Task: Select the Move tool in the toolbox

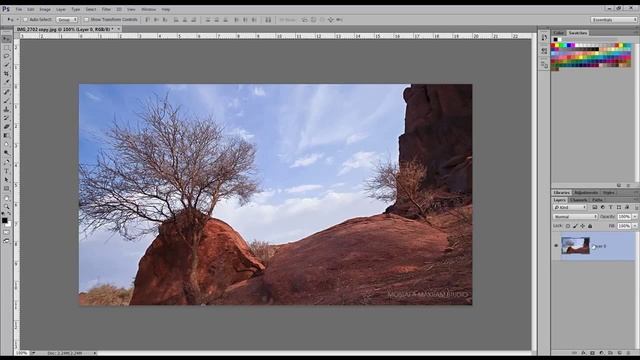Action: click(x=6, y=39)
